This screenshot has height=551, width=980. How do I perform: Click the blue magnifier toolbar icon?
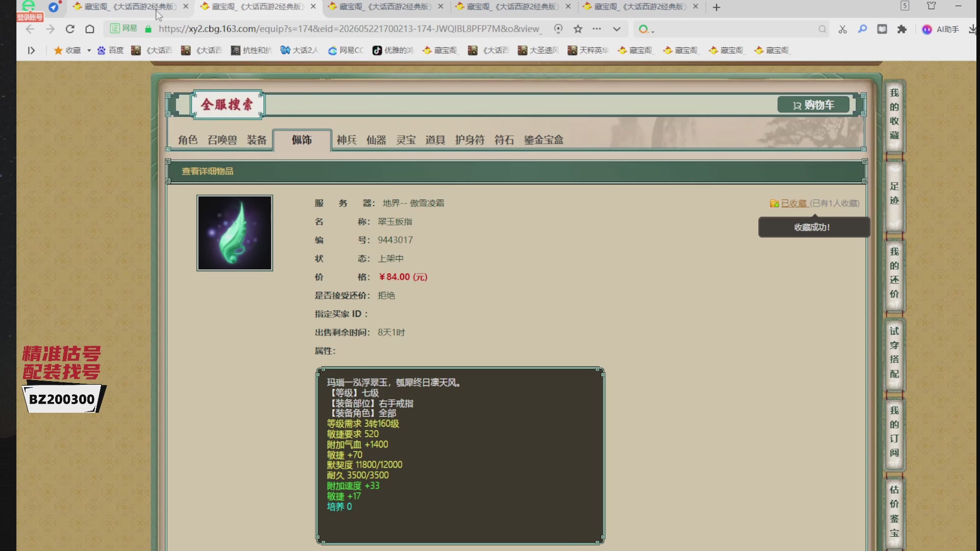tap(863, 29)
